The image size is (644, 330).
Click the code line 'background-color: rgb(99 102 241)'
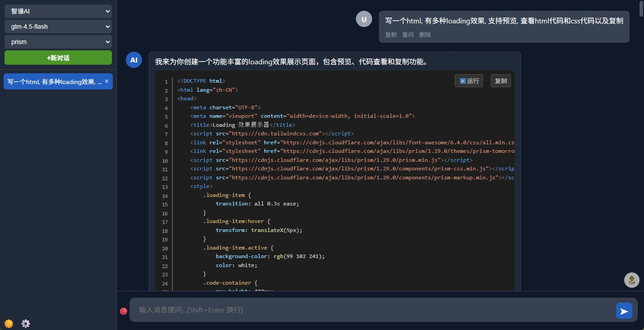click(x=270, y=256)
